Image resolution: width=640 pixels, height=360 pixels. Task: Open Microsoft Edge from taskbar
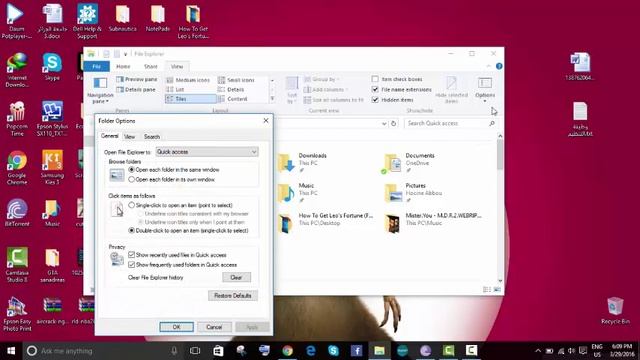311,351
